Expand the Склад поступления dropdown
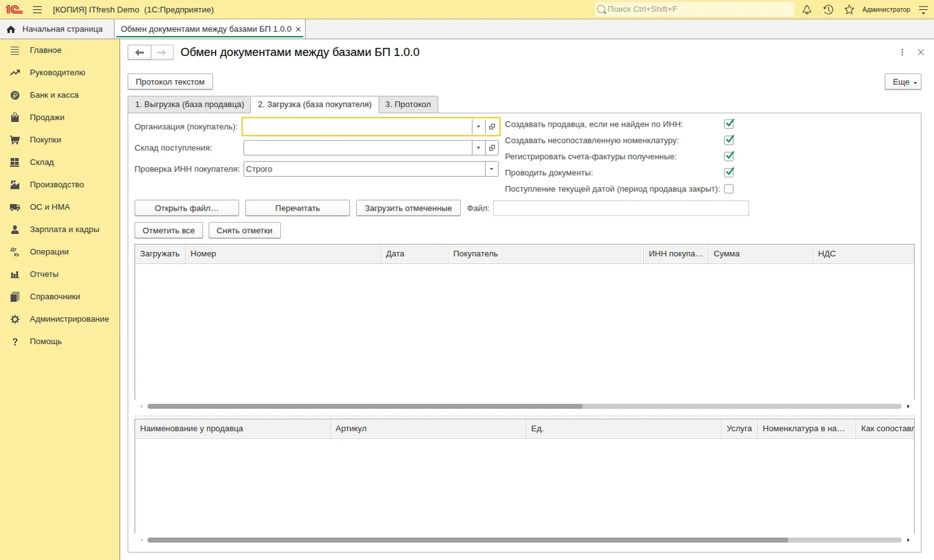 [478, 148]
